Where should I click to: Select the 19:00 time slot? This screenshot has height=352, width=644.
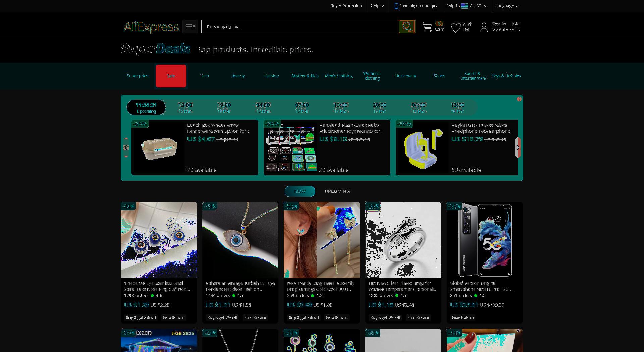click(224, 107)
